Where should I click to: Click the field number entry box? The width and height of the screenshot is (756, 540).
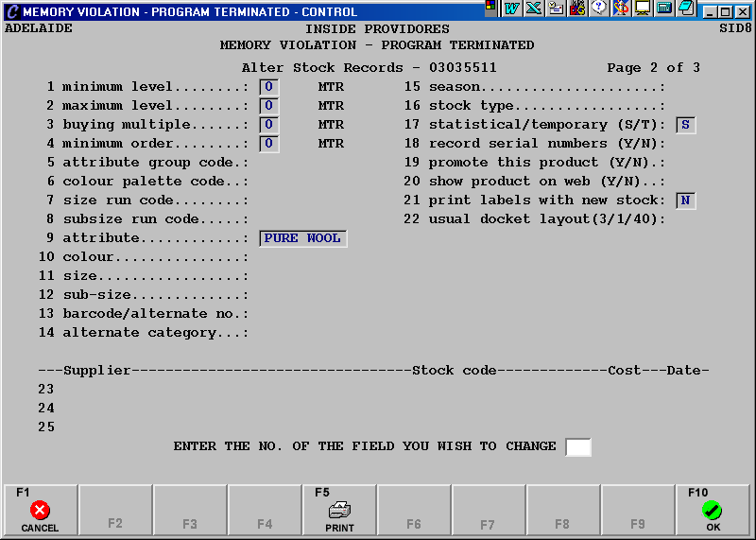point(577,446)
